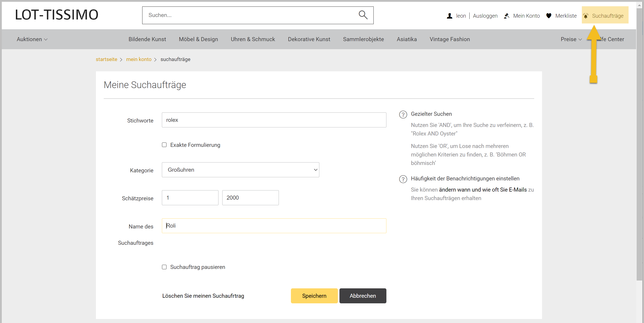Viewport: 644px width, 323px height.
Task: Expand the Preise dropdown
Action: 571,39
